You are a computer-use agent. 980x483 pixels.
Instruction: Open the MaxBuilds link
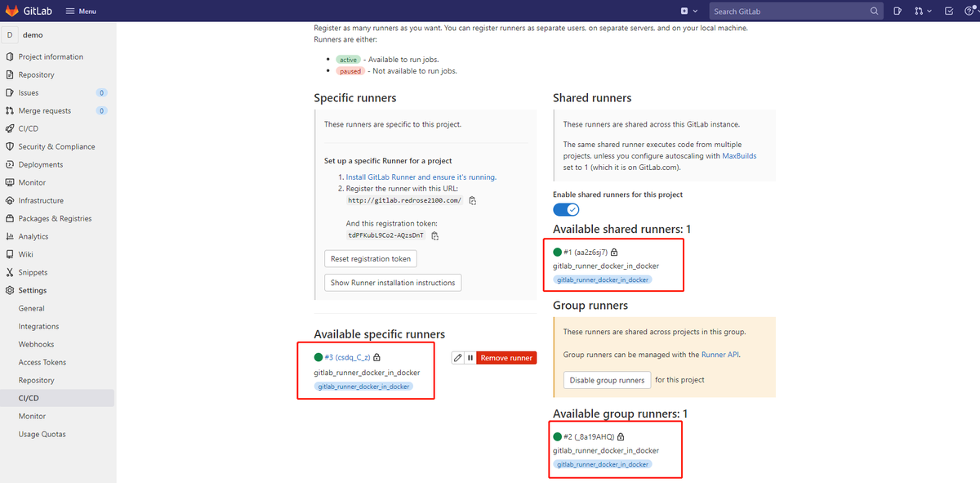(x=738, y=156)
